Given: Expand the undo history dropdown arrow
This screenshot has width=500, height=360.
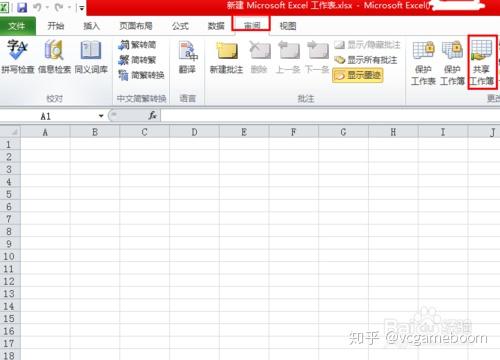Looking at the screenshot, I should coord(47,7).
